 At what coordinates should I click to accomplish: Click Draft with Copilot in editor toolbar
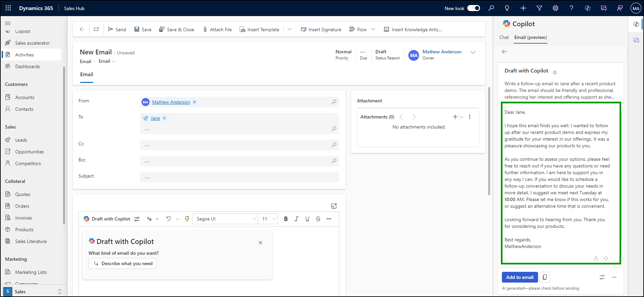coord(107,219)
